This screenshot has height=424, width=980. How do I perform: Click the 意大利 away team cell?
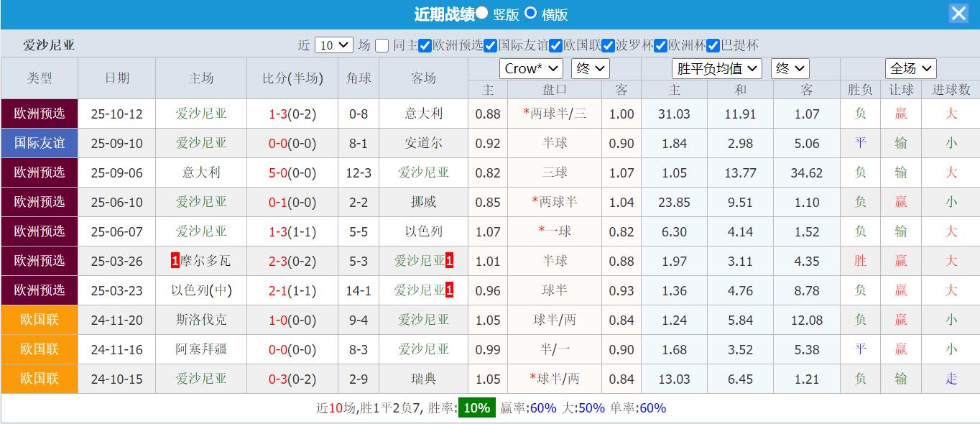tap(422, 114)
